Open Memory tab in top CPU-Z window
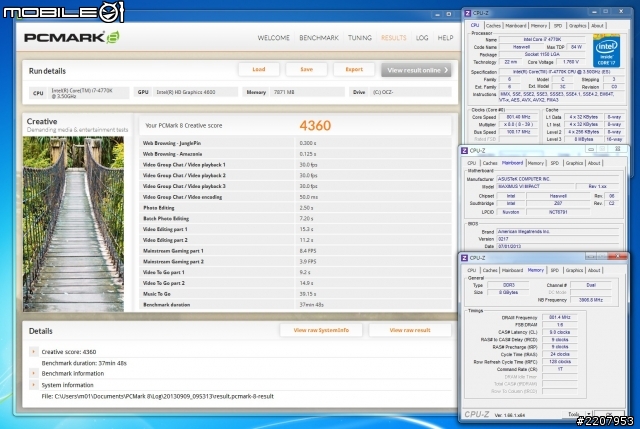 [x=539, y=26]
